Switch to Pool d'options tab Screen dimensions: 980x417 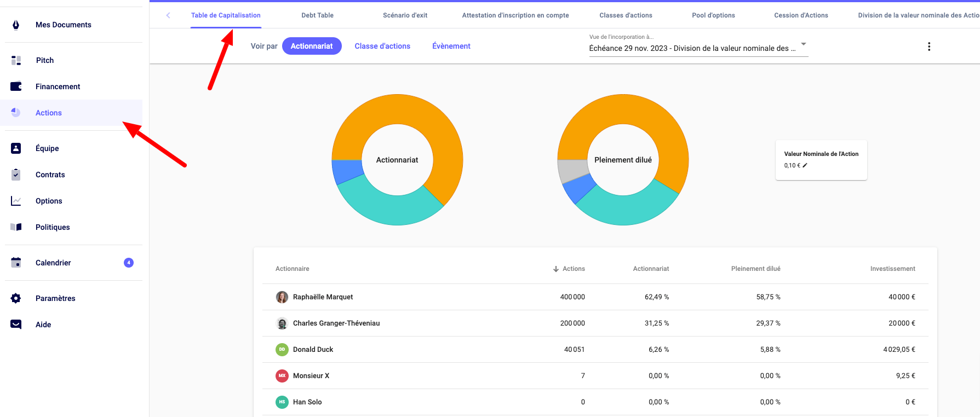tap(713, 15)
